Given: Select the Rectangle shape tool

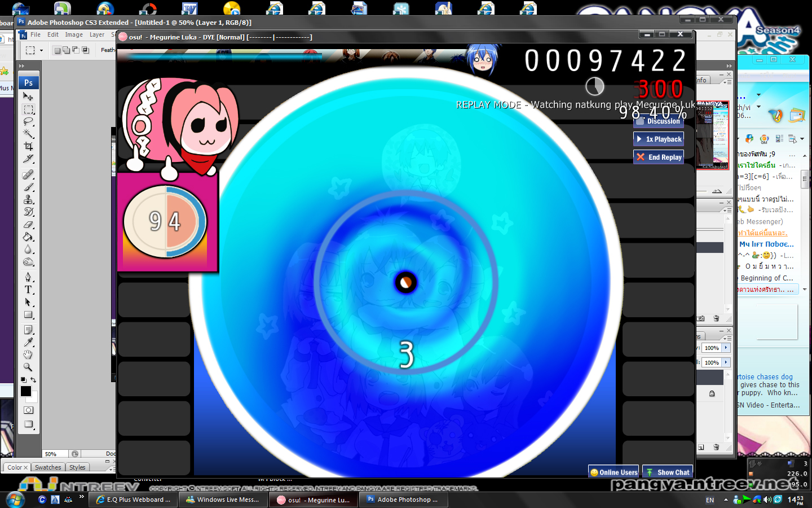Looking at the screenshot, I should 28,314.
